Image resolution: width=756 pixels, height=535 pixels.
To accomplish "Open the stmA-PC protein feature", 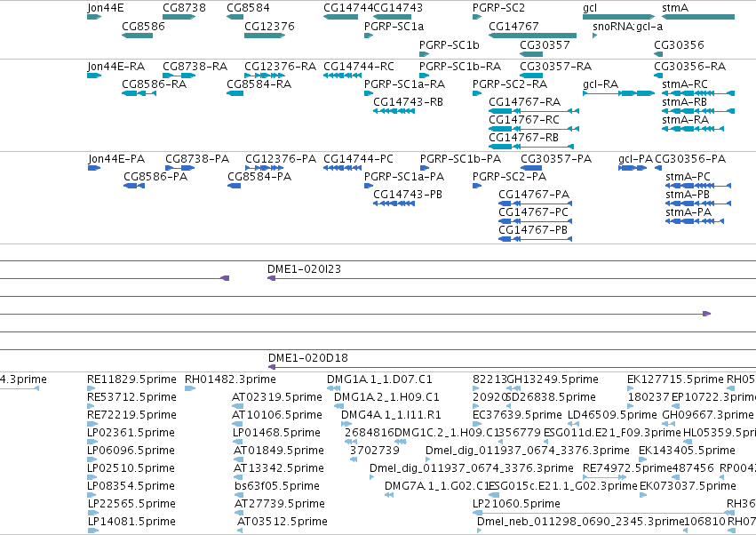I will click(x=698, y=186).
